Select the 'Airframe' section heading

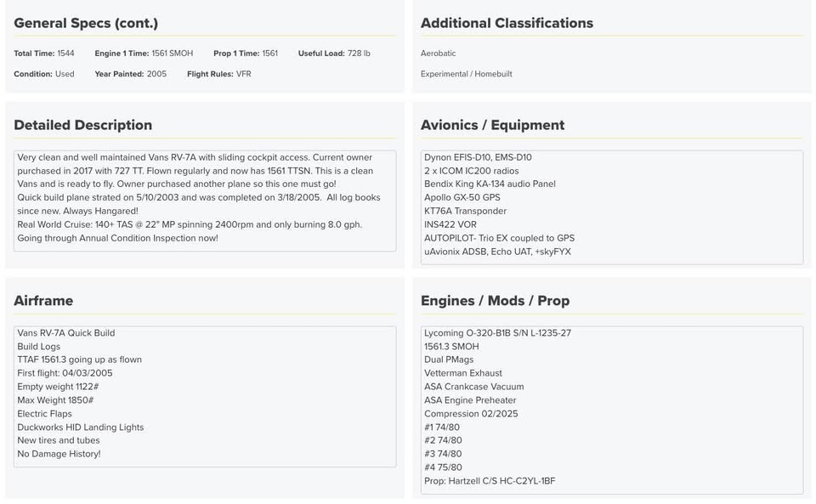pyautogui.click(x=43, y=301)
